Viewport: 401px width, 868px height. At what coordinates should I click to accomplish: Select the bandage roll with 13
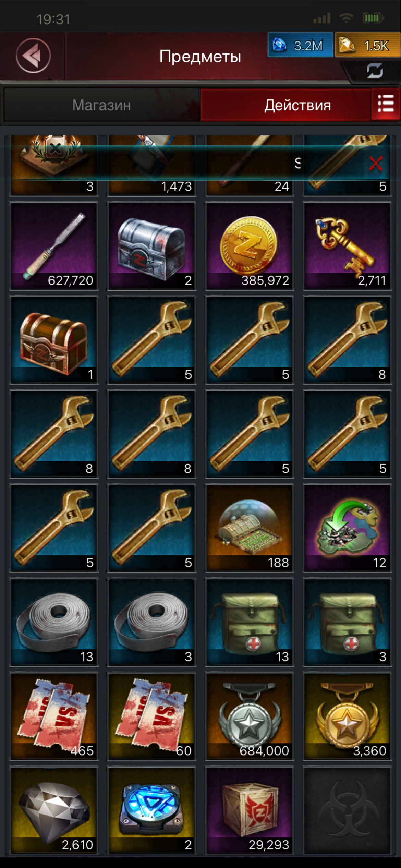tap(54, 622)
